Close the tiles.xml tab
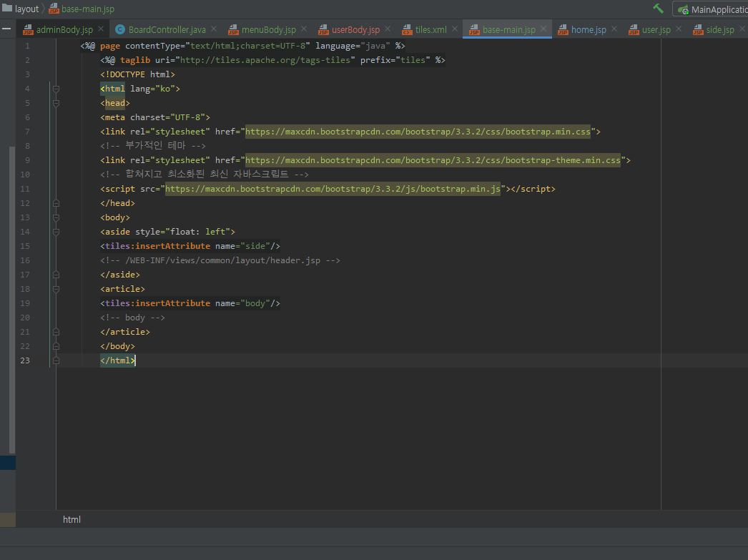This screenshot has width=748, height=560. 455,29
